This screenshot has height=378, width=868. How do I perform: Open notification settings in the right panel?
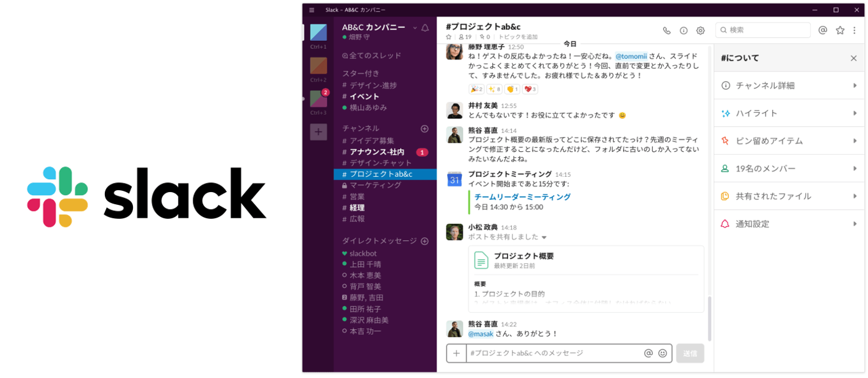point(787,224)
